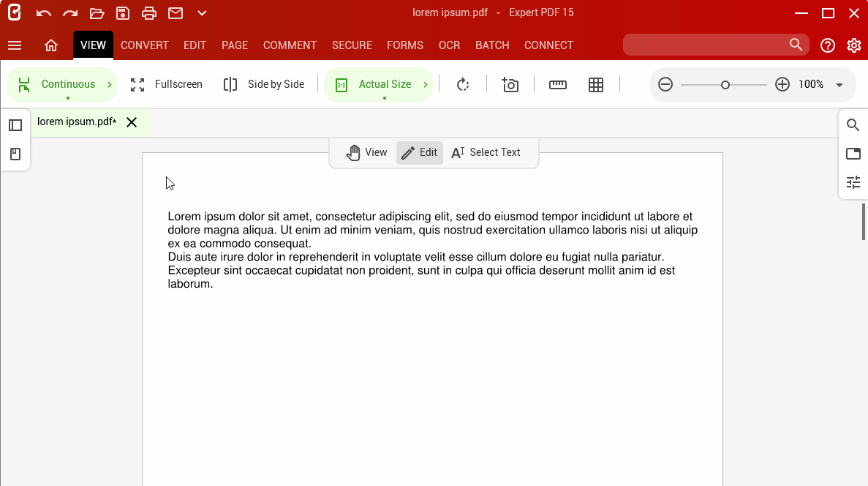Image resolution: width=868 pixels, height=486 pixels.
Task: Click the vertical scrollbar thumb
Action: 864,222
